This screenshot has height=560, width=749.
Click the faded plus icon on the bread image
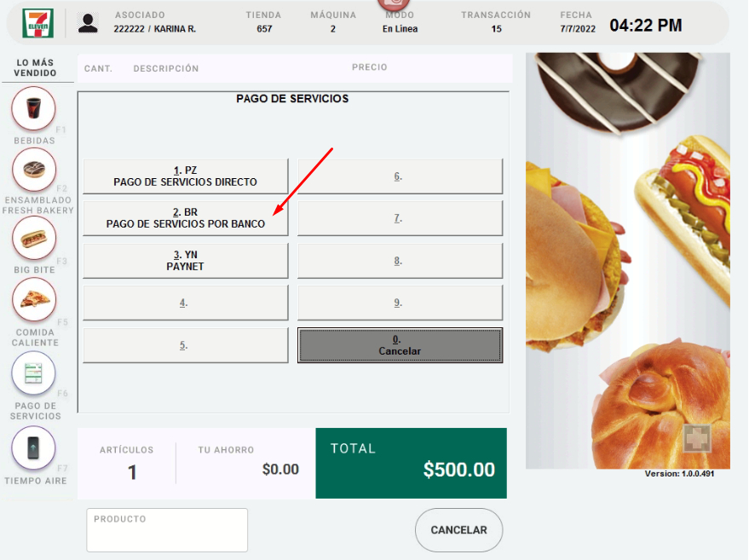coord(697,438)
